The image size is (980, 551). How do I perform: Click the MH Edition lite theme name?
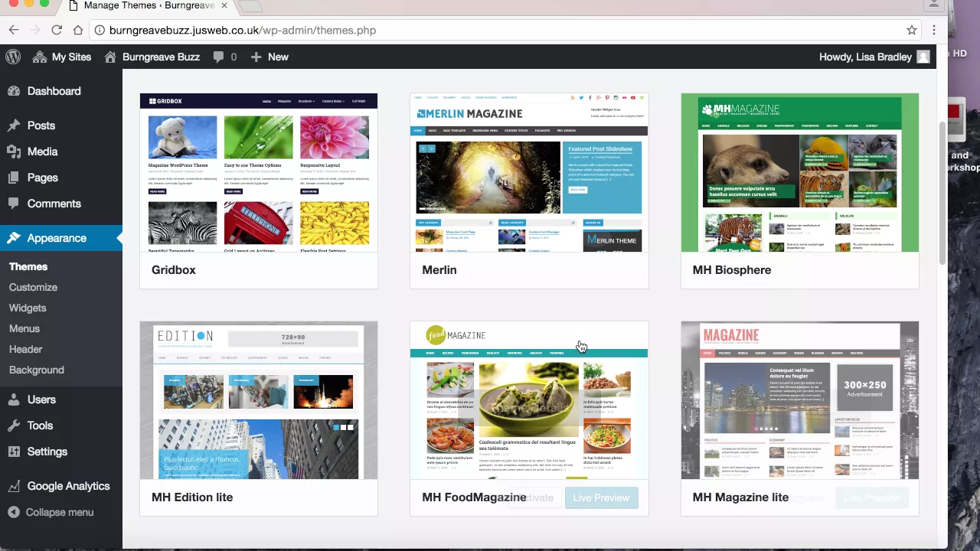coord(192,497)
